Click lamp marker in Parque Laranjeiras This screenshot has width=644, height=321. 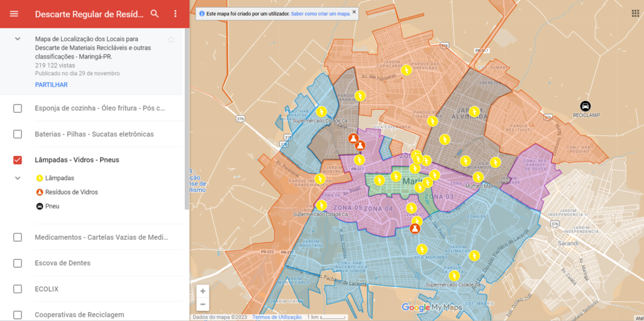360,96
